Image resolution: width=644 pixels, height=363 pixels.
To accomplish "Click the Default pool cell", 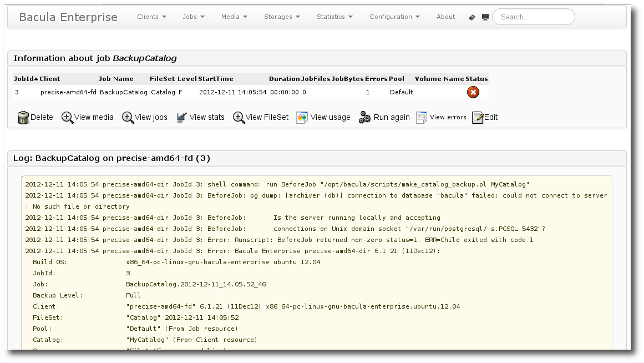I will [401, 93].
